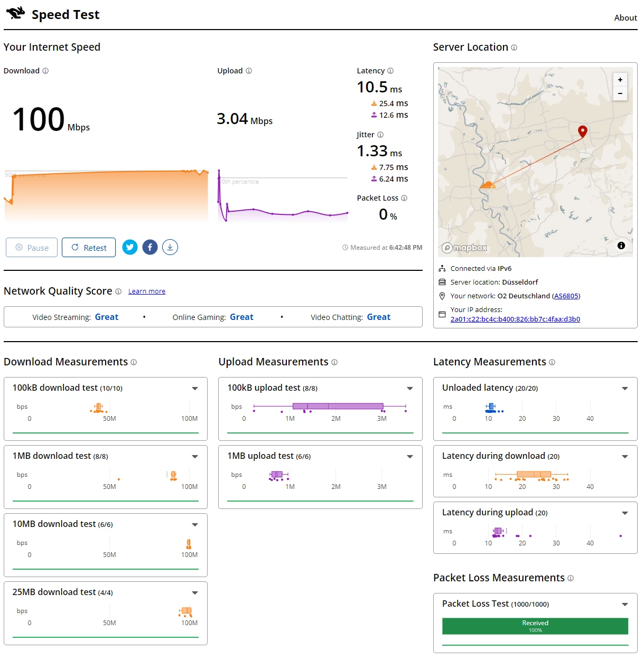Open the Server Location info icon
This screenshot has width=644, height=660.
click(514, 48)
